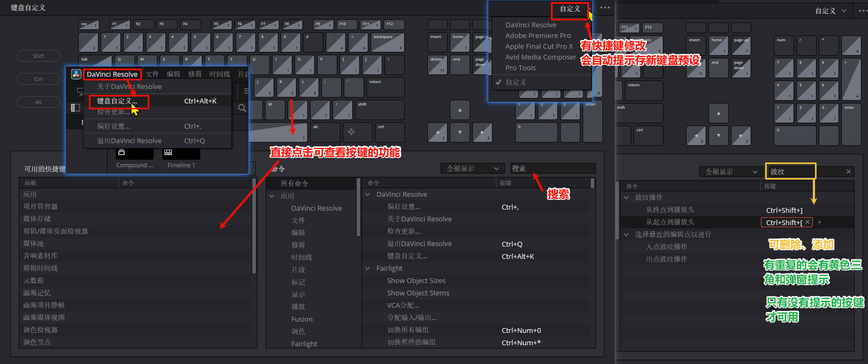
Task: Add another shortcut with the plus icon
Action: pyautogui.click(x=819, y=222)
